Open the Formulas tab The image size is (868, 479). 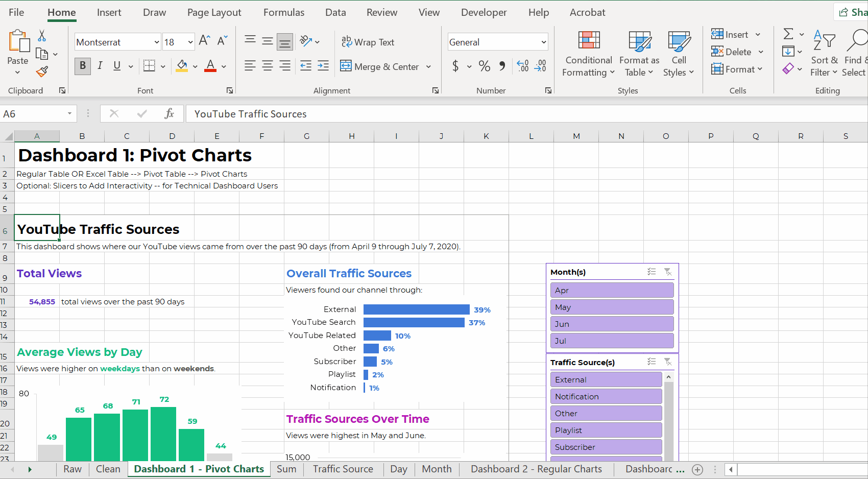point(284,12)
